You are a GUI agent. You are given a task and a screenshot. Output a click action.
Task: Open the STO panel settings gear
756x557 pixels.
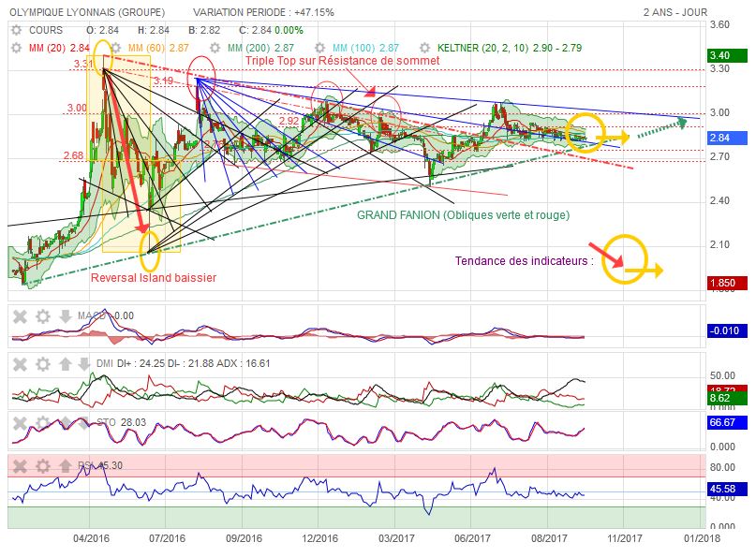coord(43,423)
